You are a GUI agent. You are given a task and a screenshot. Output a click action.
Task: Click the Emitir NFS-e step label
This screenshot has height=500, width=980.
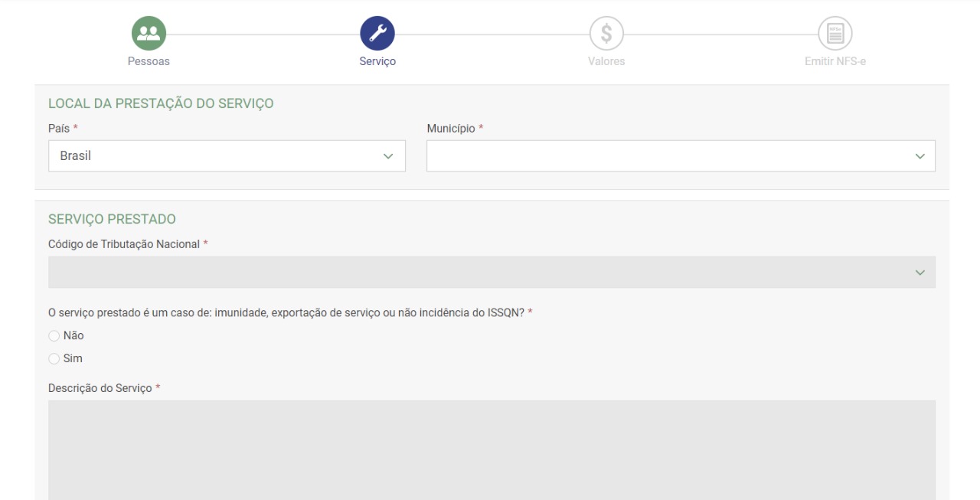coord(835,62)
